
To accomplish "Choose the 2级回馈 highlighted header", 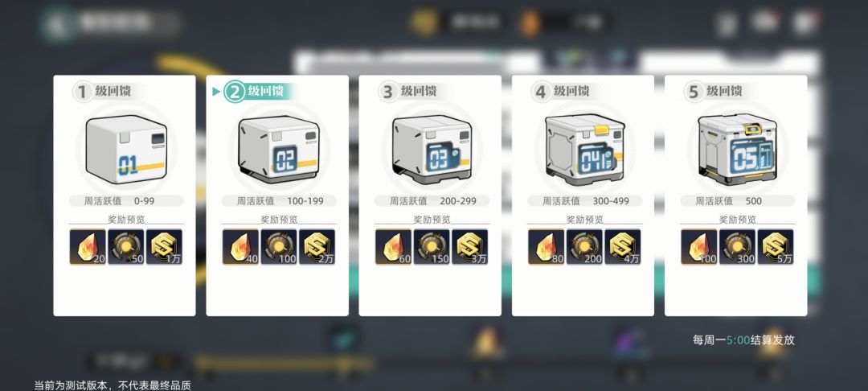I will pos(259,92).
